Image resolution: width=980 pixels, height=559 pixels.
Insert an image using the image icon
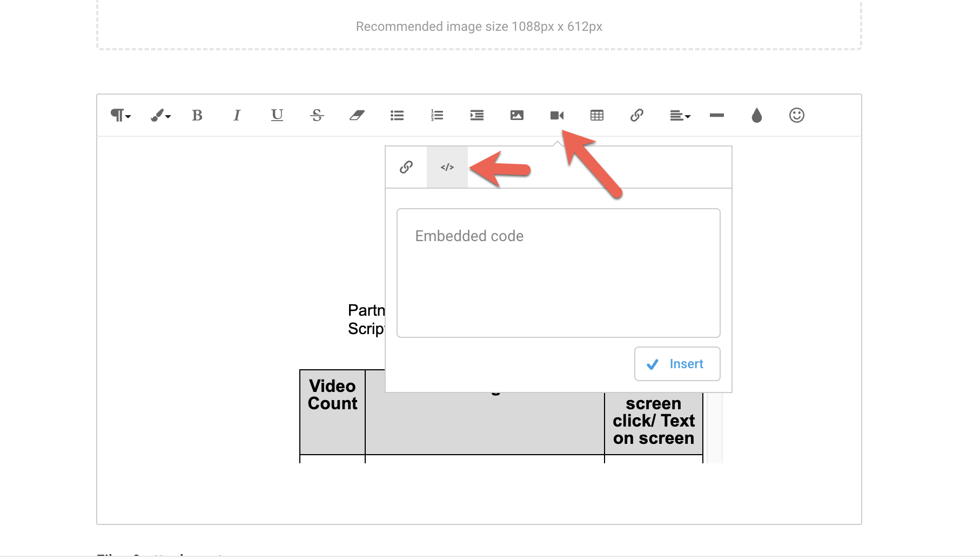point(516,115)
